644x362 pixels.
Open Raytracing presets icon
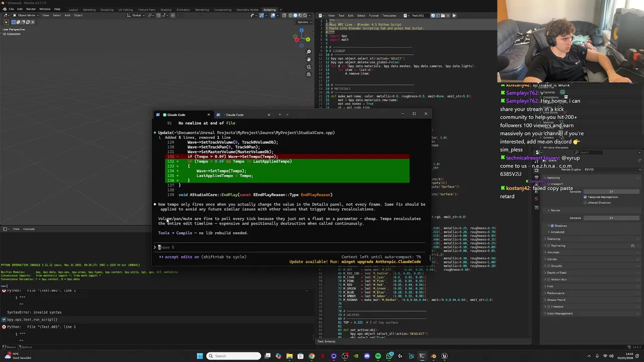632,246
